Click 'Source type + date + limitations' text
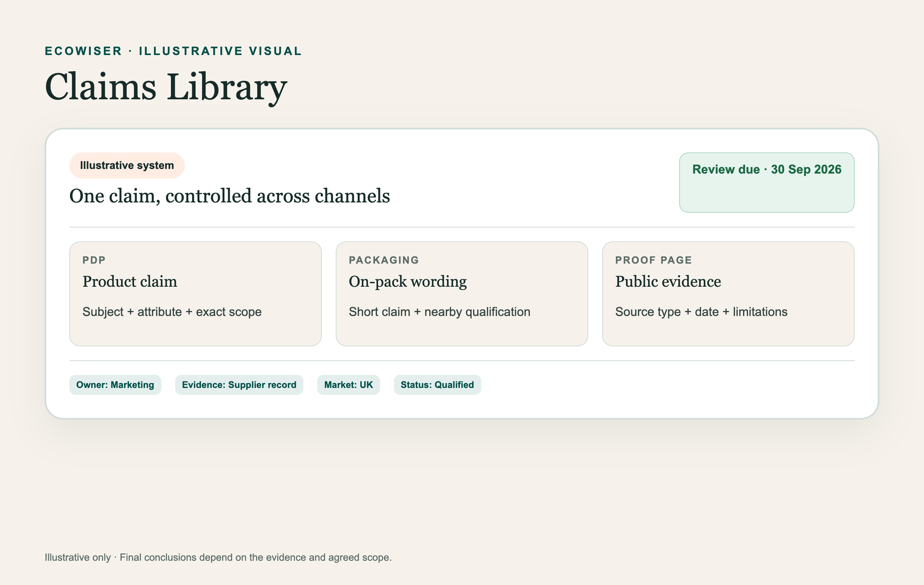 coord(701,312)
